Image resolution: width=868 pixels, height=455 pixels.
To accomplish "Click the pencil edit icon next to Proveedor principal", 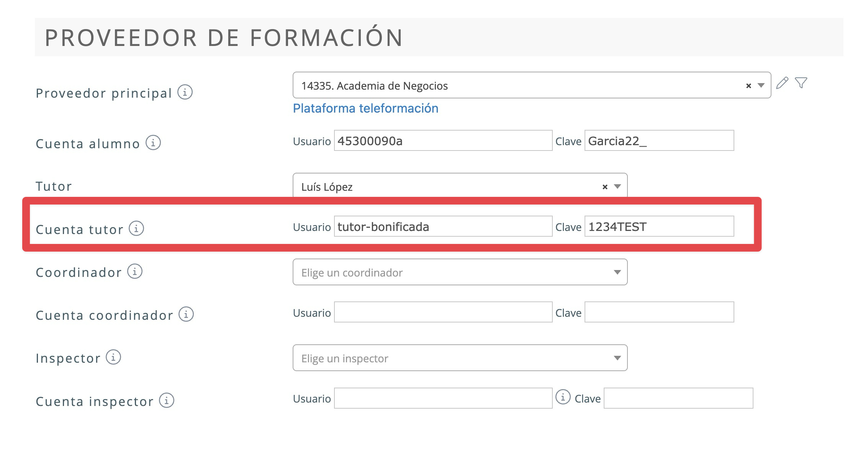I will [782, 83].
